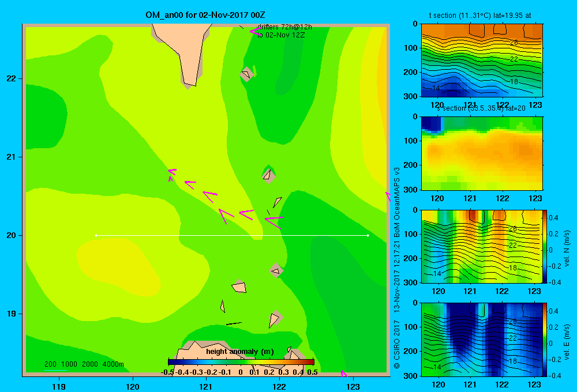Click the '26' isotherm label in temperature section
Screen dimensions: 577x392
(514, 43)
